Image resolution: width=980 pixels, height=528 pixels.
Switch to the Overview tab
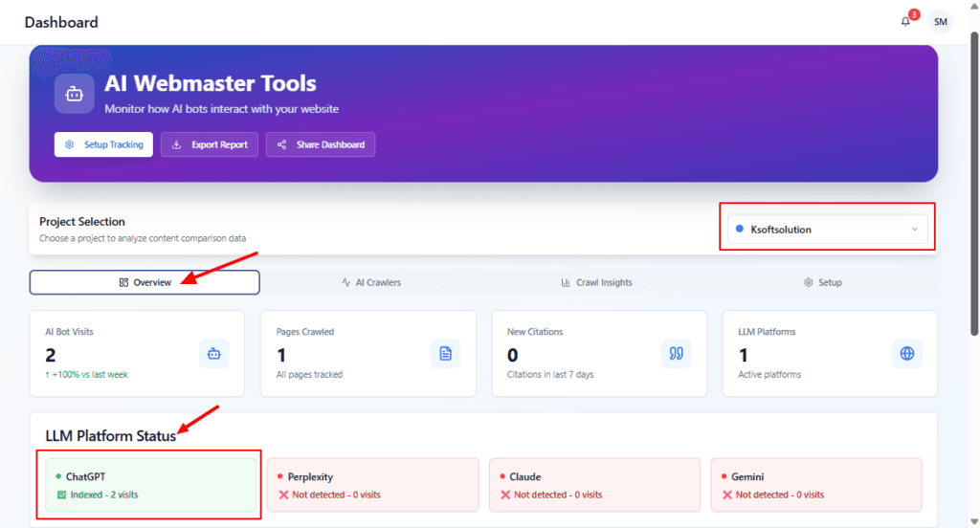tap(145, 282)
